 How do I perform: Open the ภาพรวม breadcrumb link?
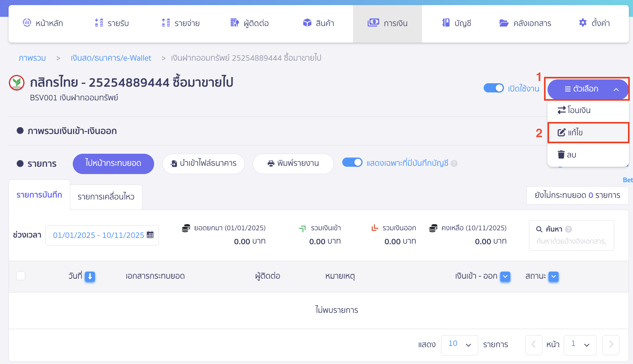32,58
